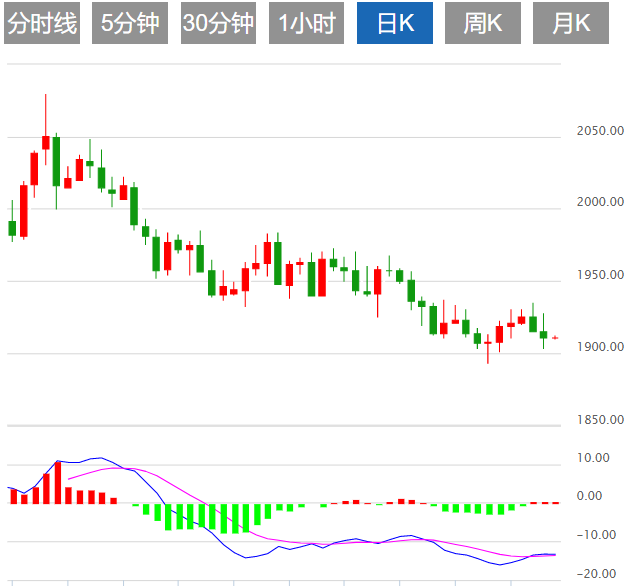The height and width of the screenshot is (586, 631).
Task: Switch to the 月K monthly chart
Action: pos(571,23)
